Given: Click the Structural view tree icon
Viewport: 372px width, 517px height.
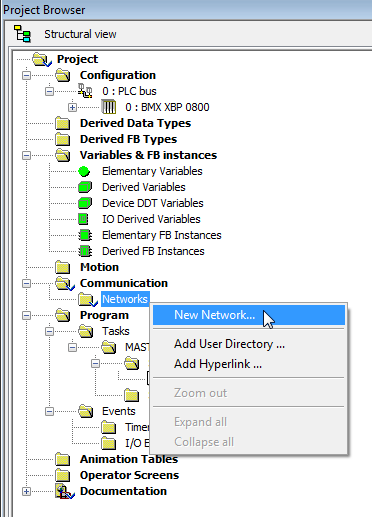Looking at the screenshot, I should (22, 34).
